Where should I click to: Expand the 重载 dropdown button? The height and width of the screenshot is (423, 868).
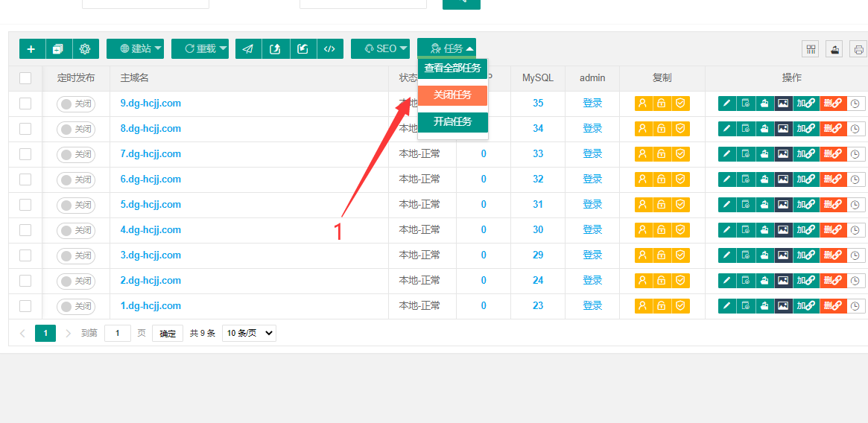click(x=200, y=48)
